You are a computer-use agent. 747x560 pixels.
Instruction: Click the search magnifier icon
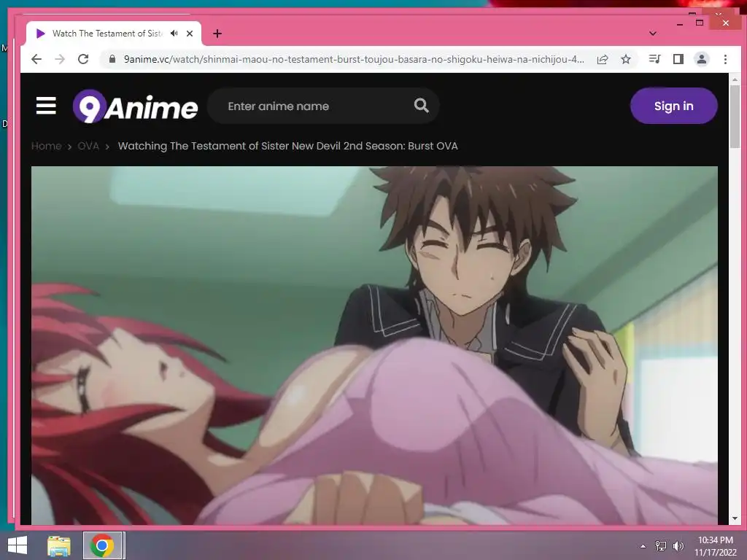coord(421,105)
